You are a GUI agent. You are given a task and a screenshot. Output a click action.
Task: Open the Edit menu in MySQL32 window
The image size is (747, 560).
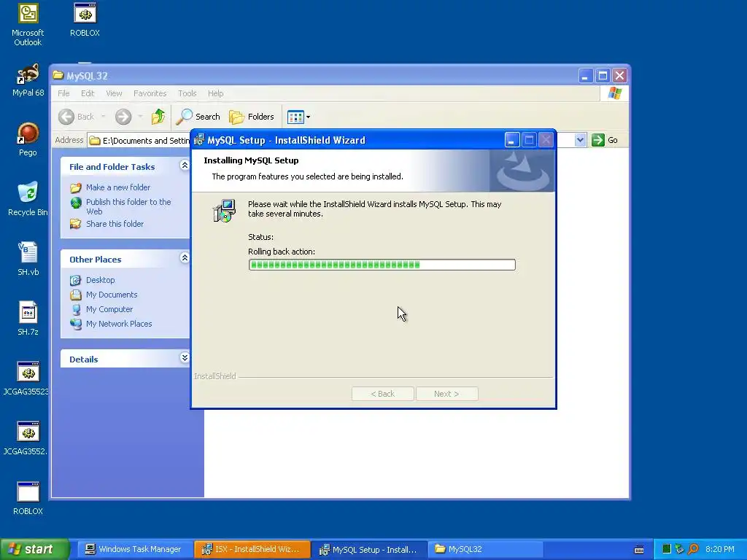coord(88,93)
